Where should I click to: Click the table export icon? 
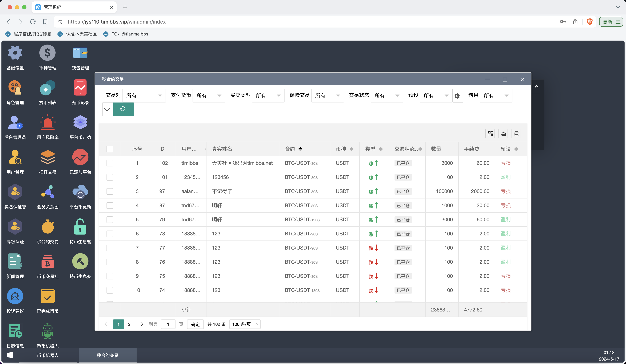(x=503, y=134)
